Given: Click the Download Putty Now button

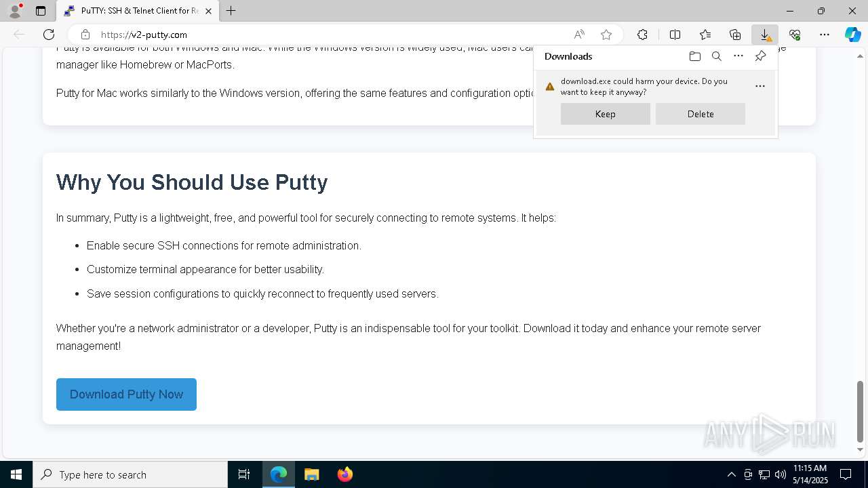Looking at the screenshot, I should 126,394.
